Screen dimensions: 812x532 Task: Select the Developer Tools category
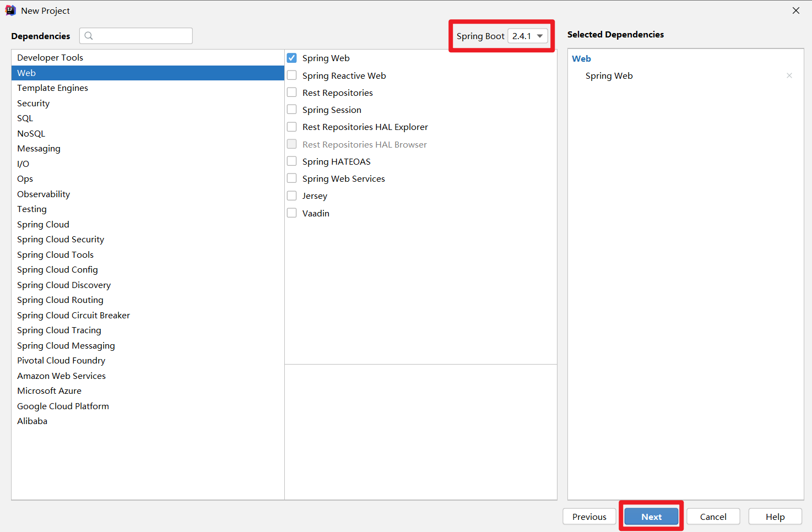(x=148, y=58)
